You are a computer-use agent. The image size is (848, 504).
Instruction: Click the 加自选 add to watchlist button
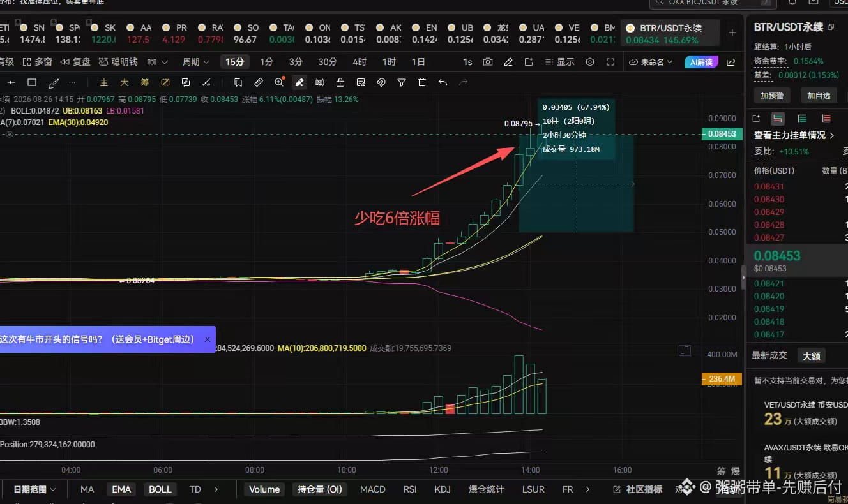coord(819,95)
